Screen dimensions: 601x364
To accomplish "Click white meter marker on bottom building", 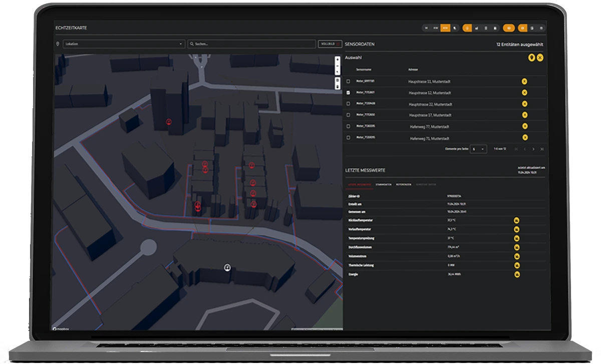I will pyautogui.click(x=227, y=267).
